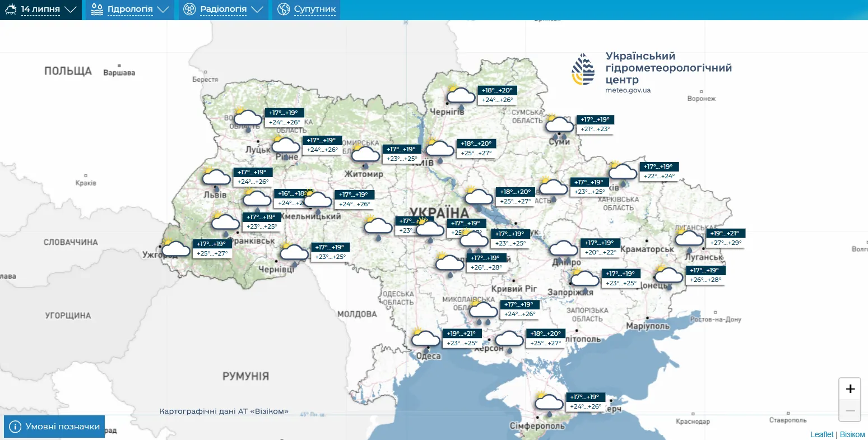868x440 pixels.
Task: Click the Запоріжжя weather icon
Action: point(584,280)
